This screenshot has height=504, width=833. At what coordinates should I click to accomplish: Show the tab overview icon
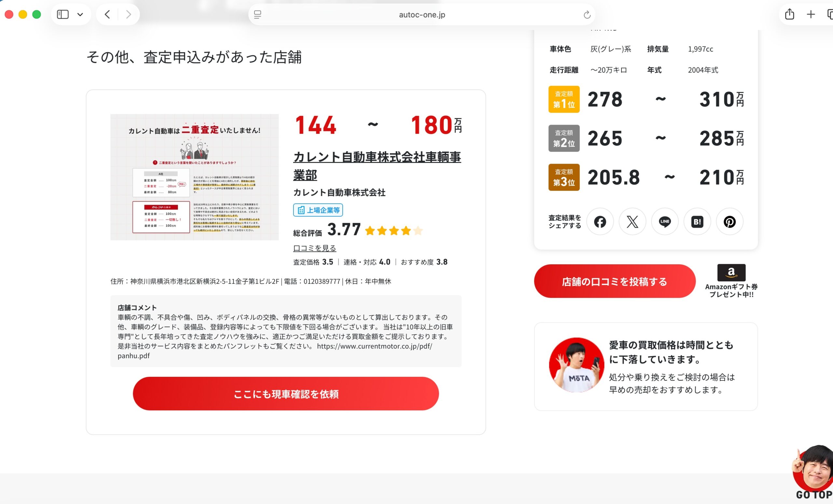[x=830, y=15]
